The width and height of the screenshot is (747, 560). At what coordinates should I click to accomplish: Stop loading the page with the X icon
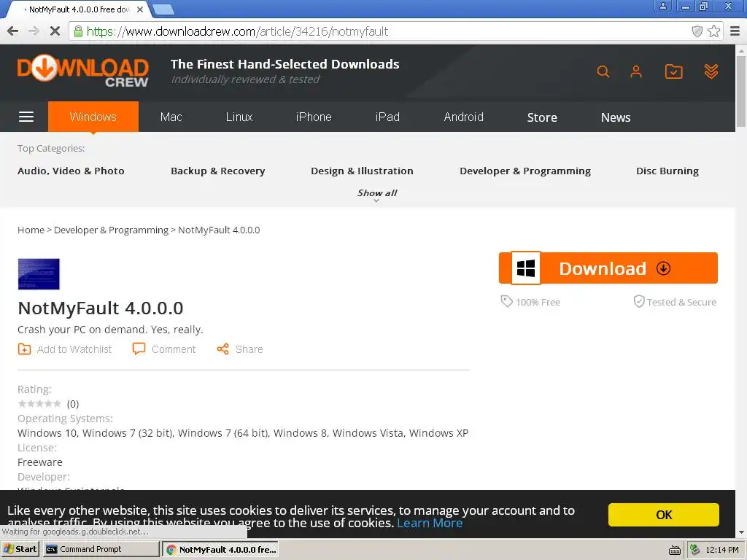pos(55,31)
